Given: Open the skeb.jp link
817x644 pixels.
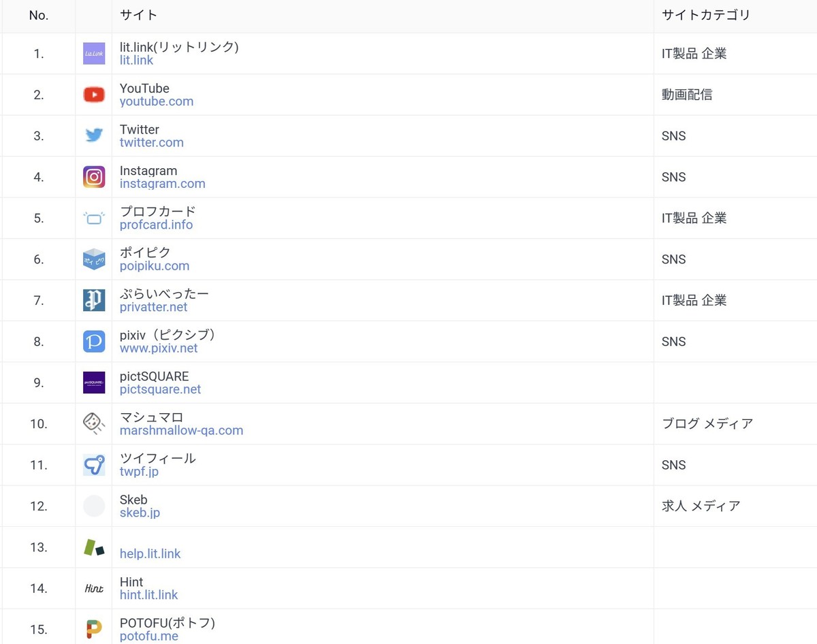Looking at the screenshot, I should pyautogui.click(x=140, y=513).
